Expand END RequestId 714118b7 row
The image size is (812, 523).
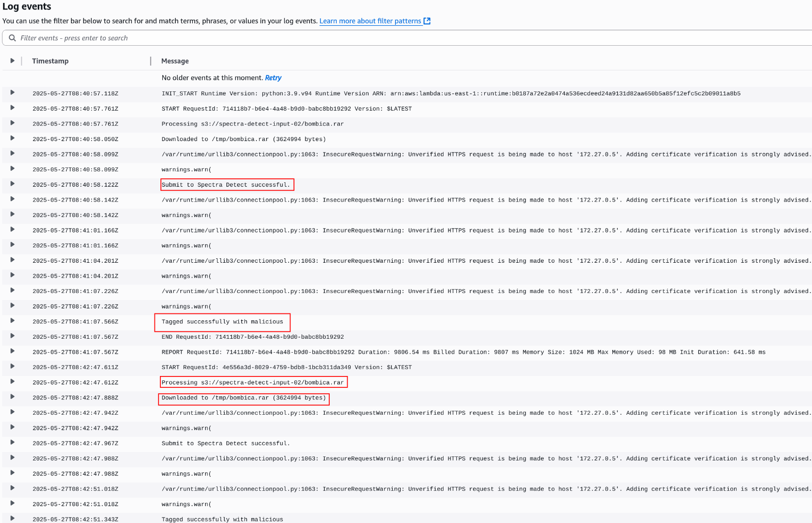pos(12,336)
